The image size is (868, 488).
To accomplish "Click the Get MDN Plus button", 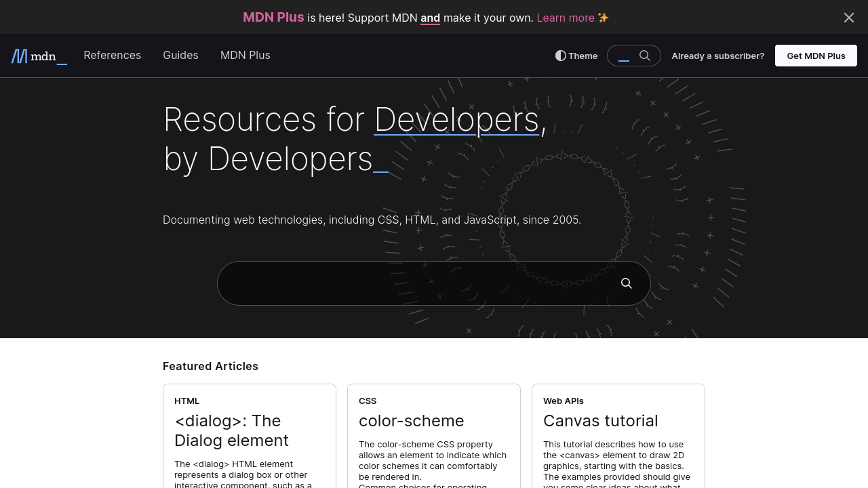I will click(x=816, y=56).
